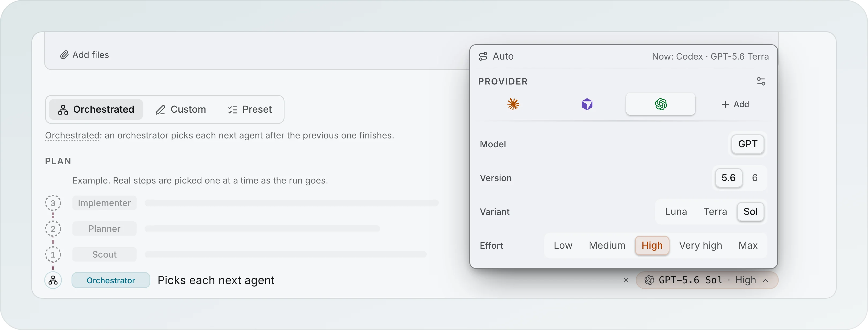868x330 pixels.
Task: Select version 5.6
Action: click(x=728, y=178)
